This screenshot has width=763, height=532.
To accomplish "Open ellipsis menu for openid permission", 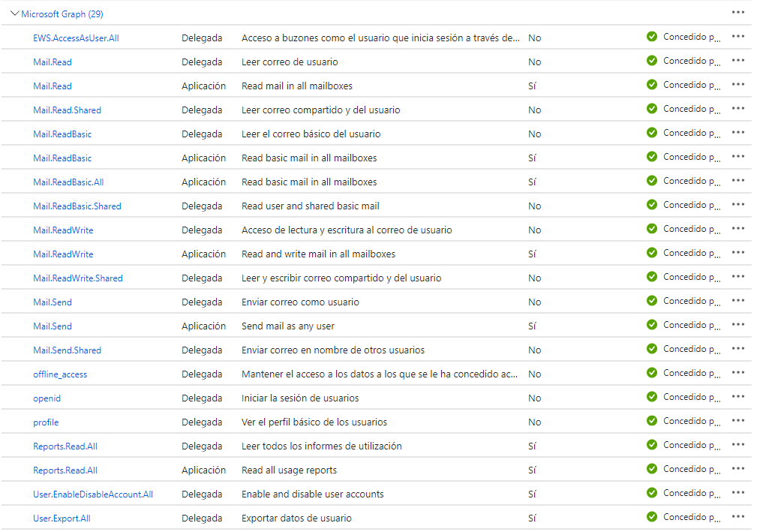I will coord(737,396).
